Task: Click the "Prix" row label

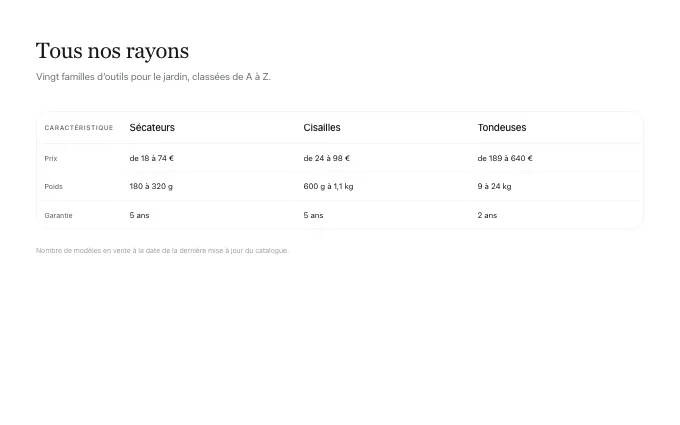Action: coord(51,158)
